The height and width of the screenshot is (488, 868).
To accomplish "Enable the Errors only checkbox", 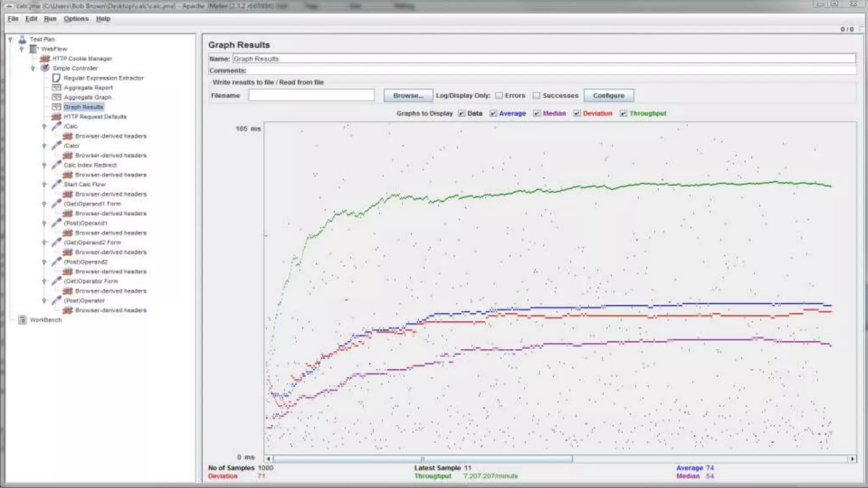I will (x=499, y=96).
